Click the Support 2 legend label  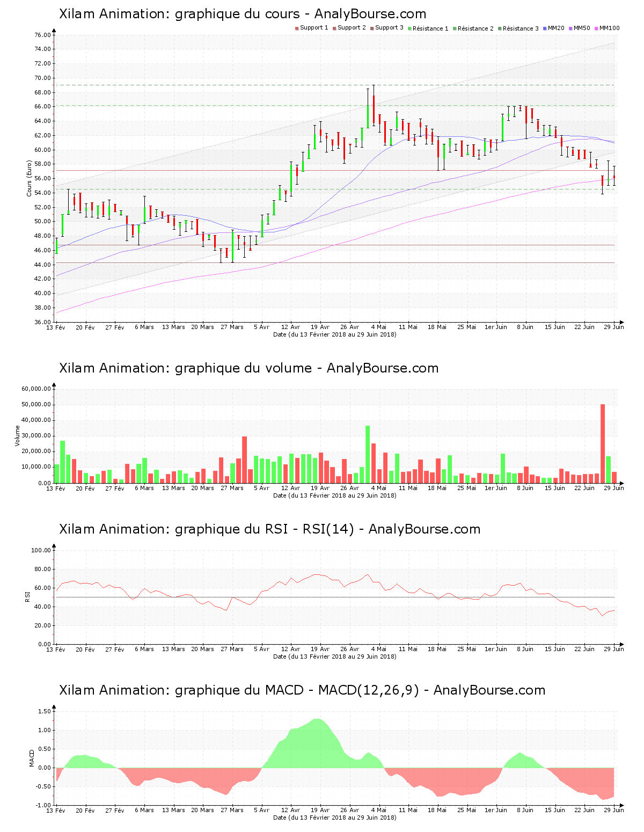pos(352,28)
